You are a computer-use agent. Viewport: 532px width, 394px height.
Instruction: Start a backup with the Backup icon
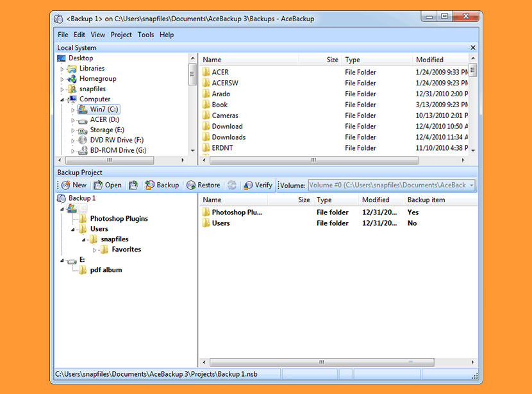(150, 185)
